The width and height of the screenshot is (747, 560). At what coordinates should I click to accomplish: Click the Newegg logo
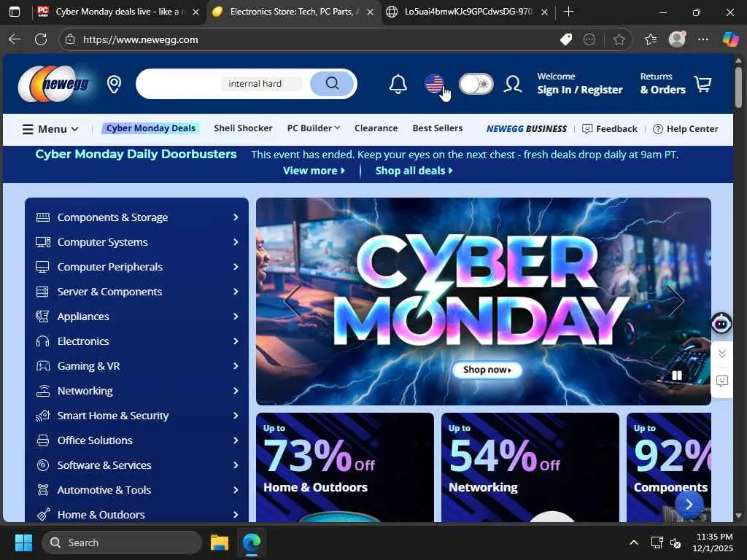click(54, 84)
